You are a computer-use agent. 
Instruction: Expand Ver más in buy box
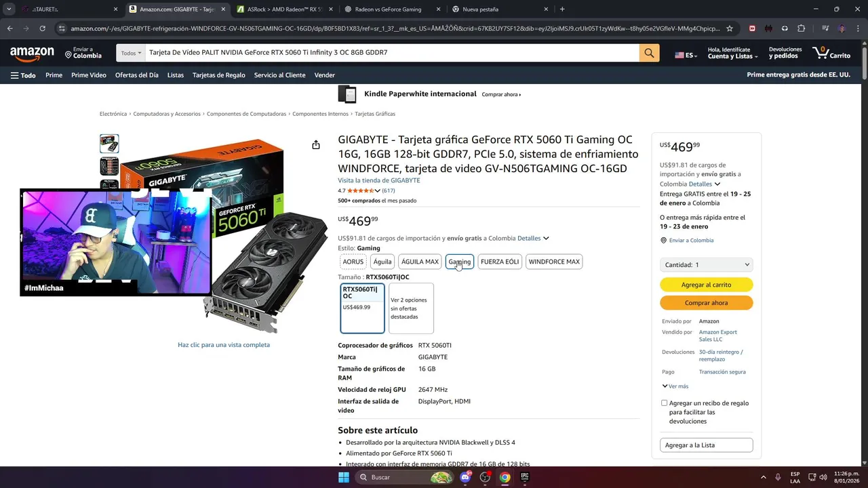coord(675,386)
